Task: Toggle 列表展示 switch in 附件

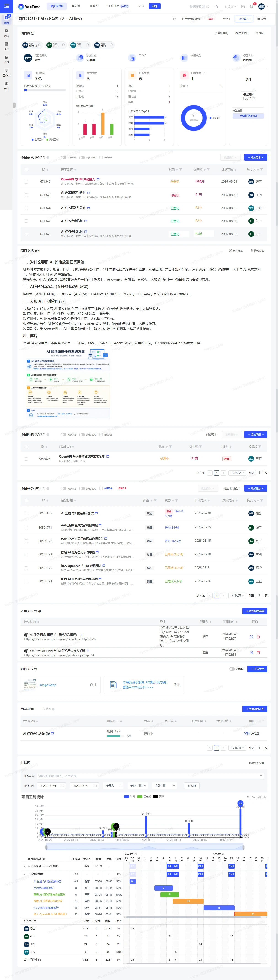Action: 232,669
